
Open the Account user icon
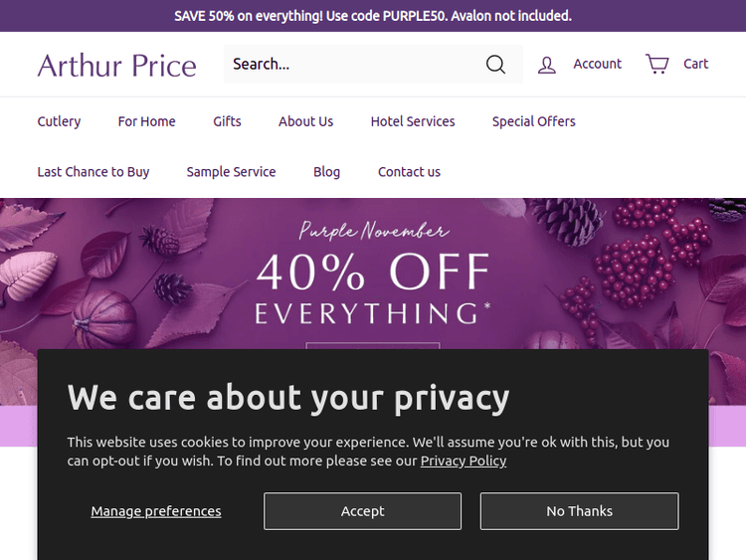coord(547,65)
